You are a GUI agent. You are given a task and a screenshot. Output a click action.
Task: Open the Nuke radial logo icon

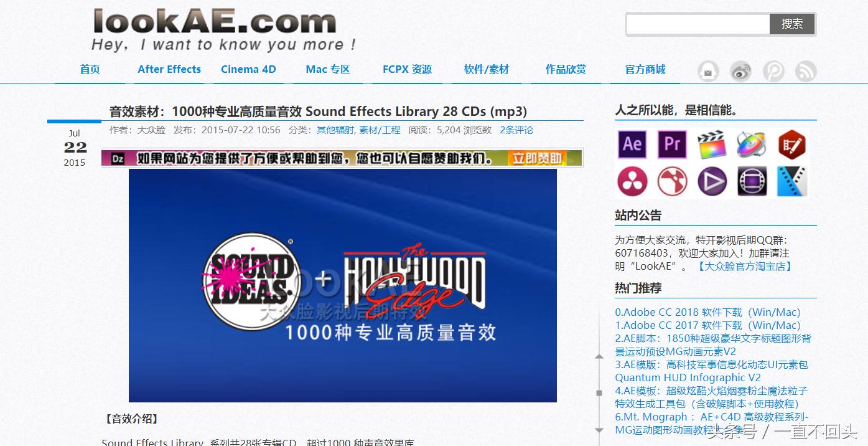point(672,182)
